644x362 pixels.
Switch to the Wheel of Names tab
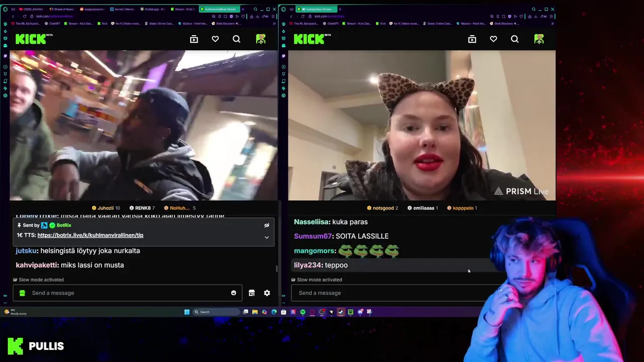click(62, 9)
